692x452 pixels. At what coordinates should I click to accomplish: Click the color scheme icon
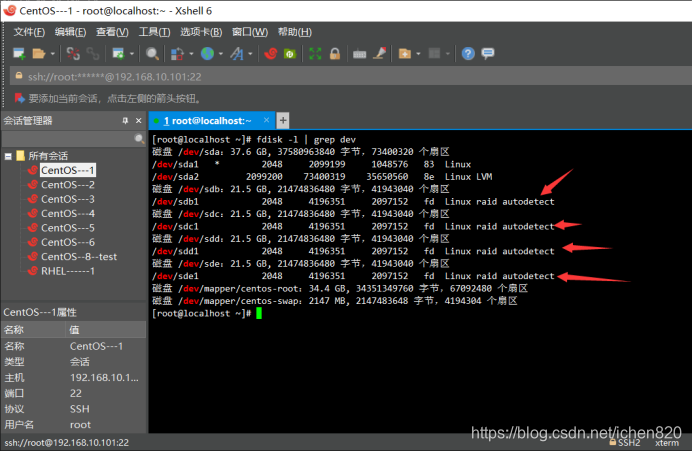pos(177,53)
